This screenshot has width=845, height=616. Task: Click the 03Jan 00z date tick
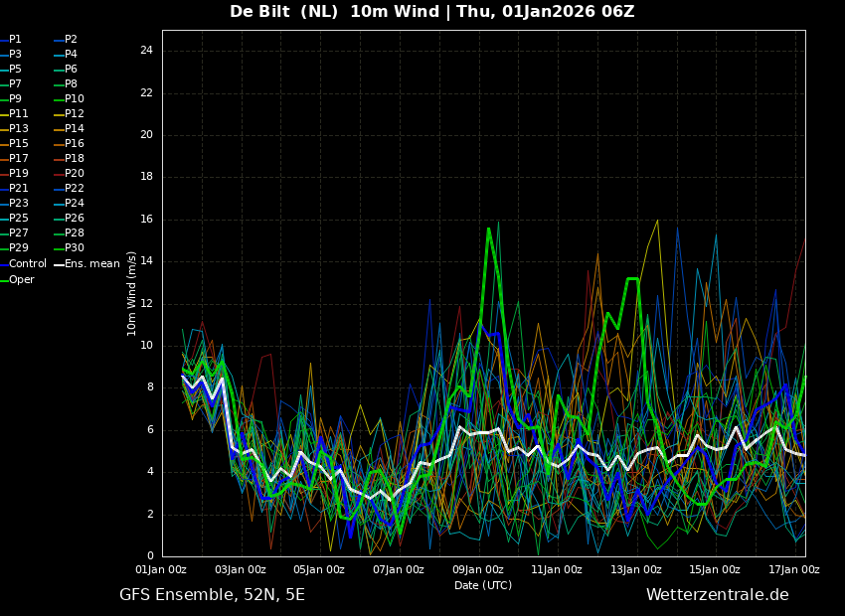coord(241,569)
